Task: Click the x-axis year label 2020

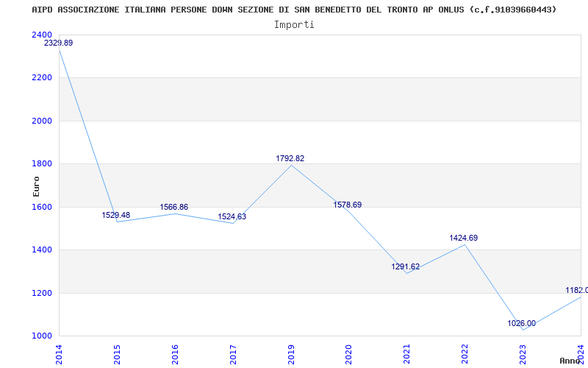Action: pyautogui.click(x=348, y=355)
